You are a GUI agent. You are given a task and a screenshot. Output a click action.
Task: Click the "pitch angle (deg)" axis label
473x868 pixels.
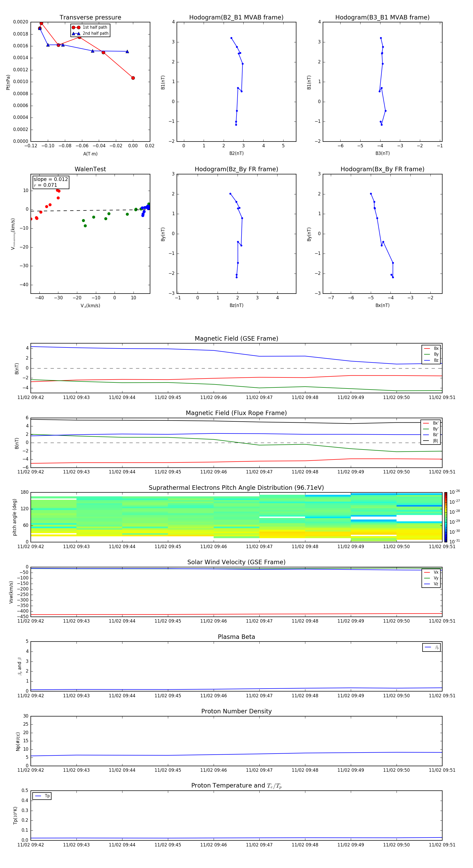coord(14,517)
